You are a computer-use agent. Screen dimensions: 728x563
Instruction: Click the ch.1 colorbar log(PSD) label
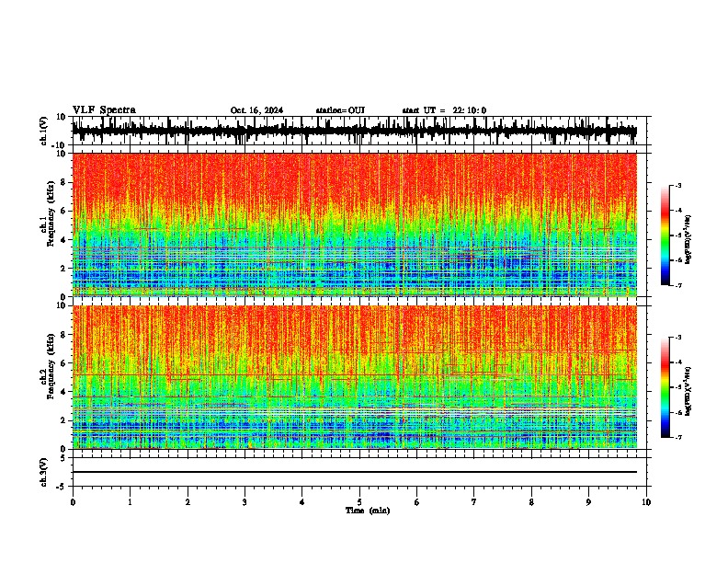pos(688,239)
